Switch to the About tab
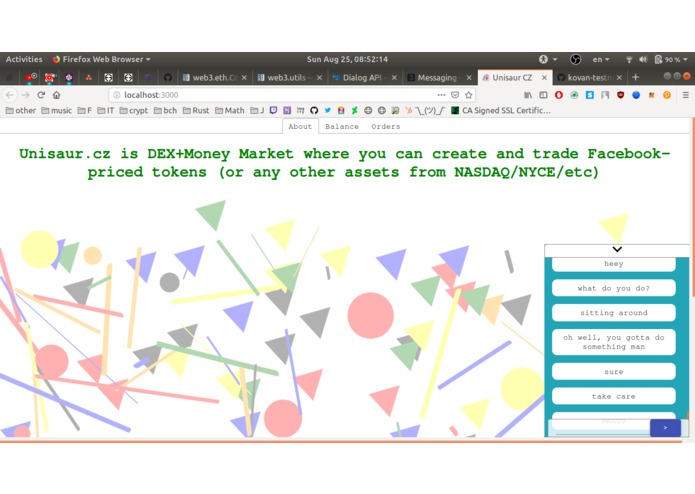 tap(300, 126)
